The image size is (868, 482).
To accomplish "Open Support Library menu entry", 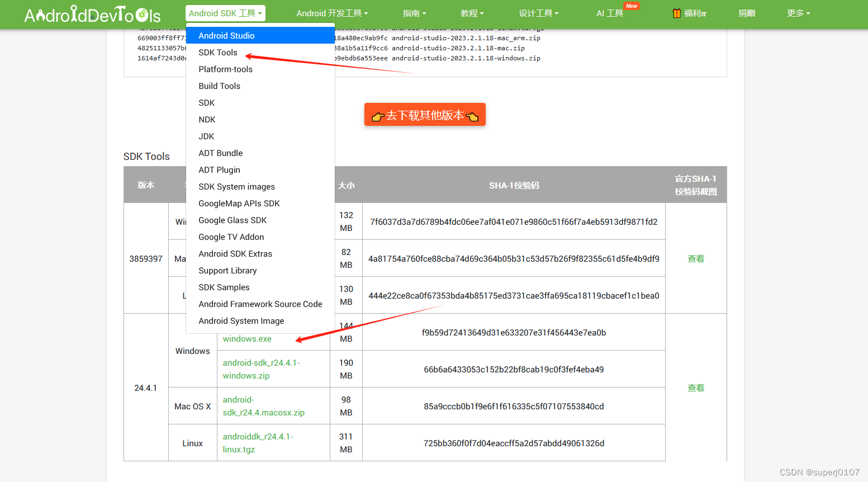I will coord(260,270).
